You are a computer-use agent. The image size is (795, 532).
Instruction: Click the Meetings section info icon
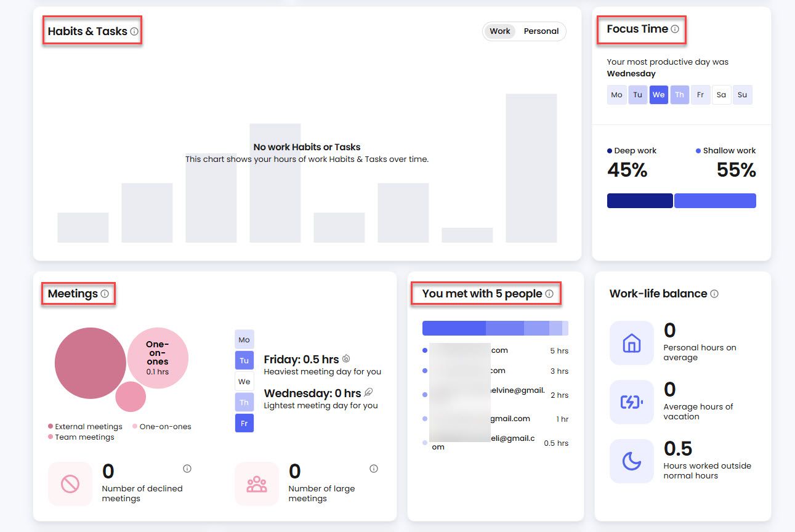point(104,293)
